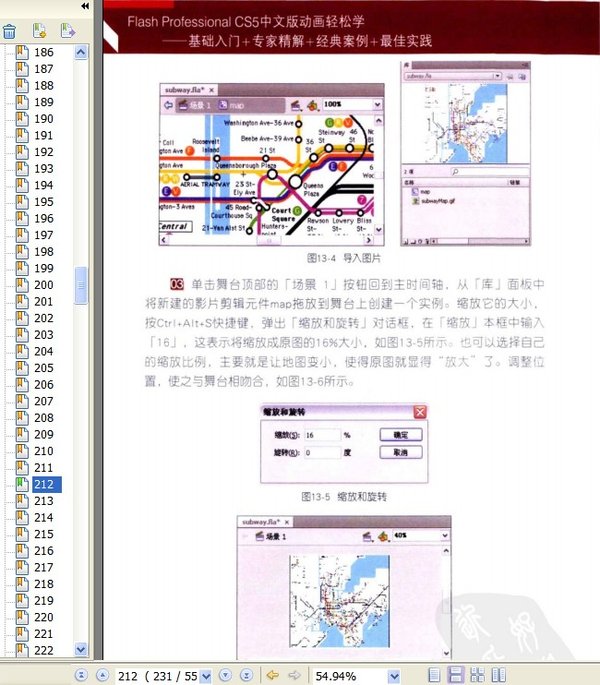Select bookmark 213

pyautogui.click(x=44, y=501)
